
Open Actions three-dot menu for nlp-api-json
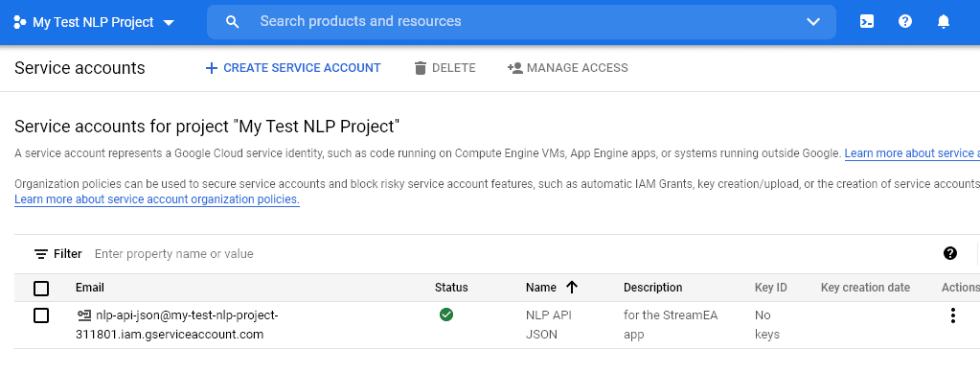[x=952, y=315]
